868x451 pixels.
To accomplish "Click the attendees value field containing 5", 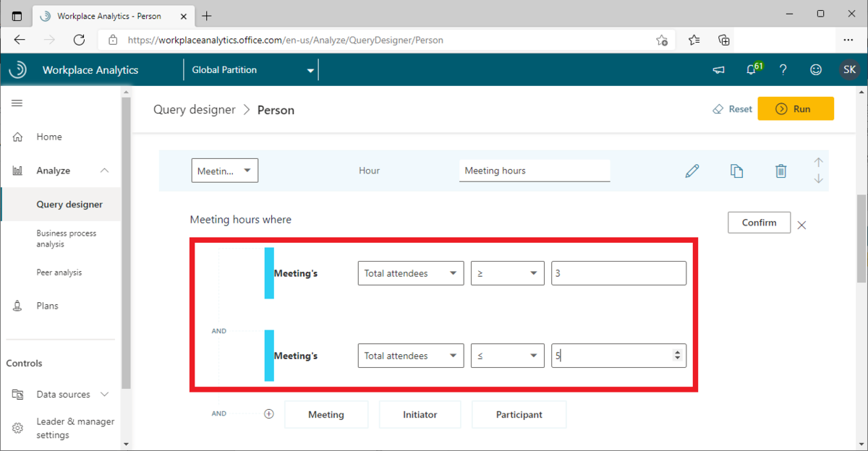I will tap(618, 356).
